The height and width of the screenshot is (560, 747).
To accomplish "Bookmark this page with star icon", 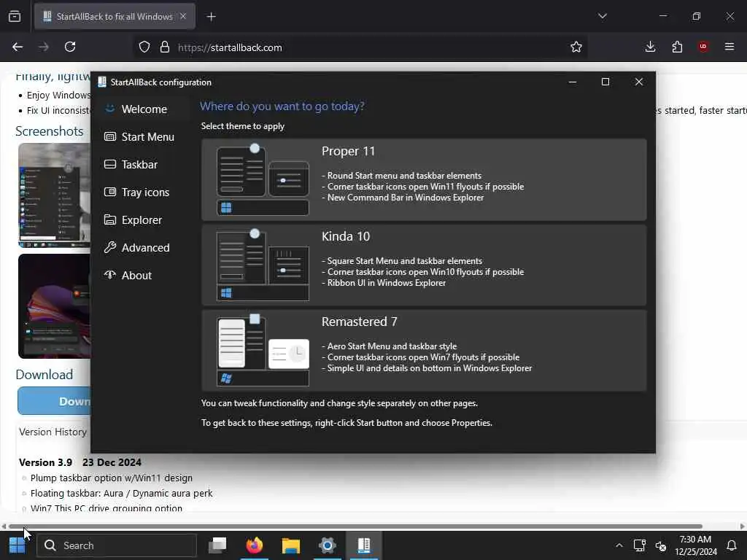I will point(576,47).
